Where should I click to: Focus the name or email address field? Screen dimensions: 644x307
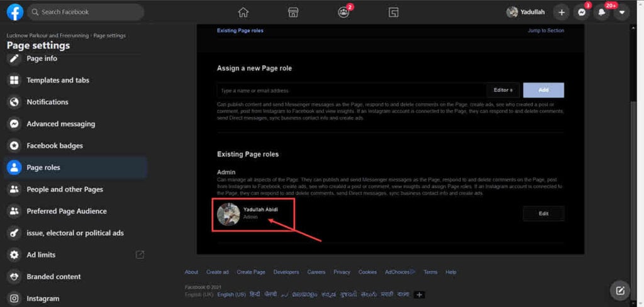351,91
